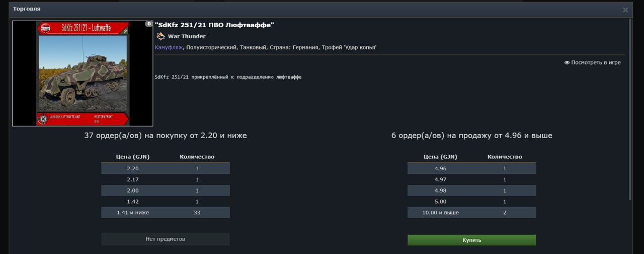Click the eye icon beside Посмотреть в игре
Image resolution: width=644 pixels, height=254 pixels.
coord(567,62)
